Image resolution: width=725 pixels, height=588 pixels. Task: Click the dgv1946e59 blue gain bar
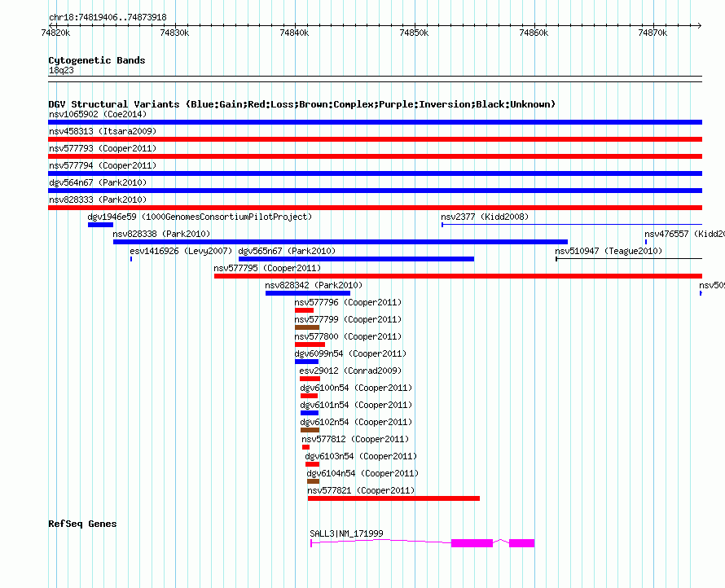coord(100,225)
